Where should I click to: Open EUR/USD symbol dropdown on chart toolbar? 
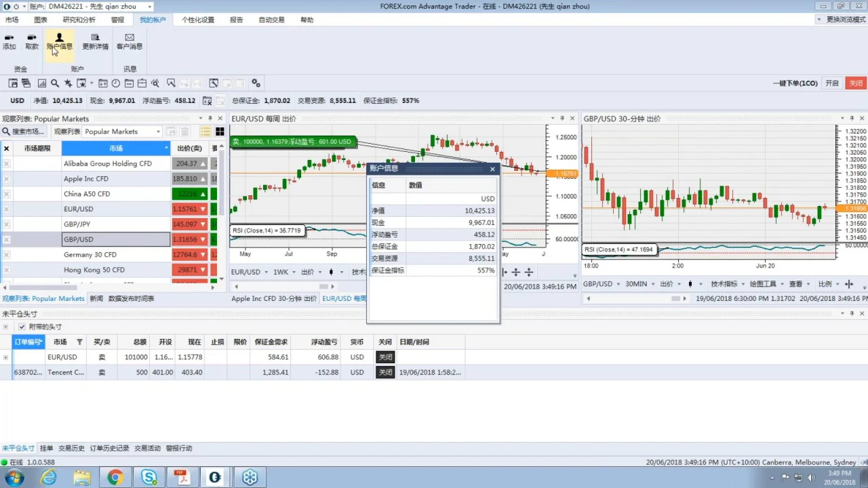coord(250,272)
